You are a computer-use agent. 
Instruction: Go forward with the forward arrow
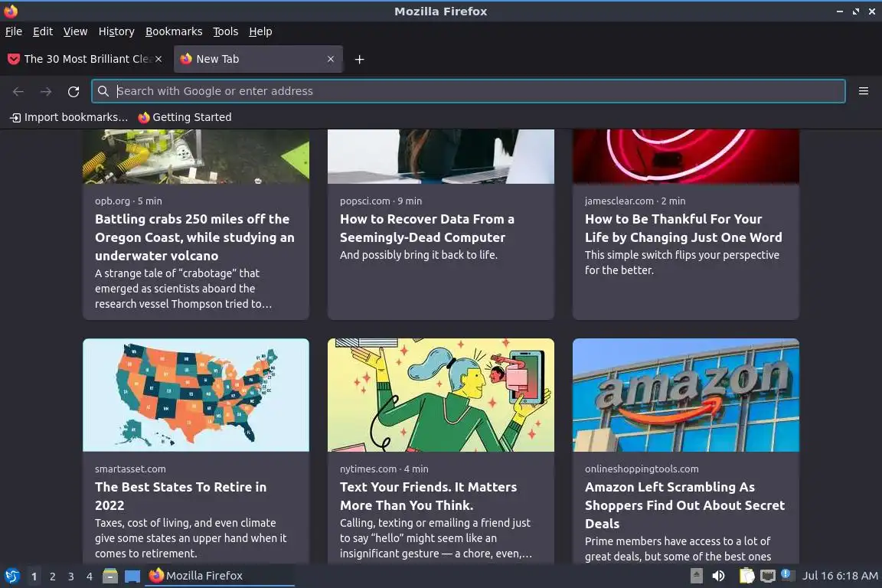coord(46,91)
